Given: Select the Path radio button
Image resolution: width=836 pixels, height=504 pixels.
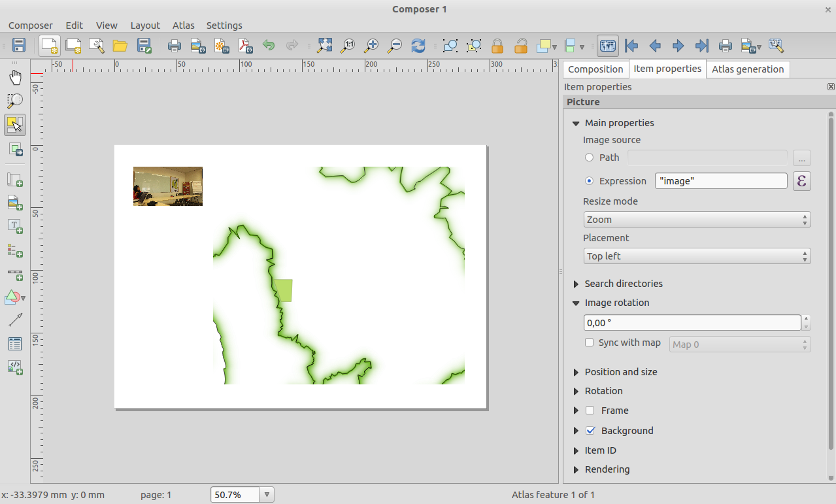Looking at the screenshot, I should pos(590,158).
